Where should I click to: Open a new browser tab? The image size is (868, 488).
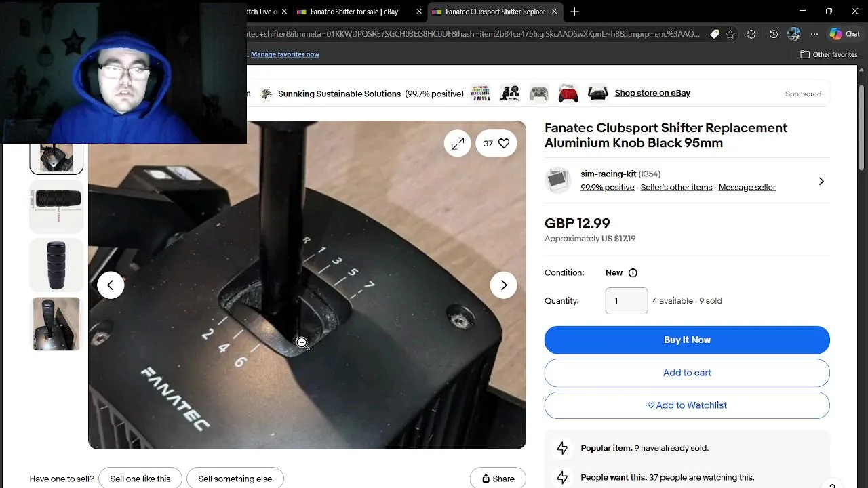coord(574,12)
